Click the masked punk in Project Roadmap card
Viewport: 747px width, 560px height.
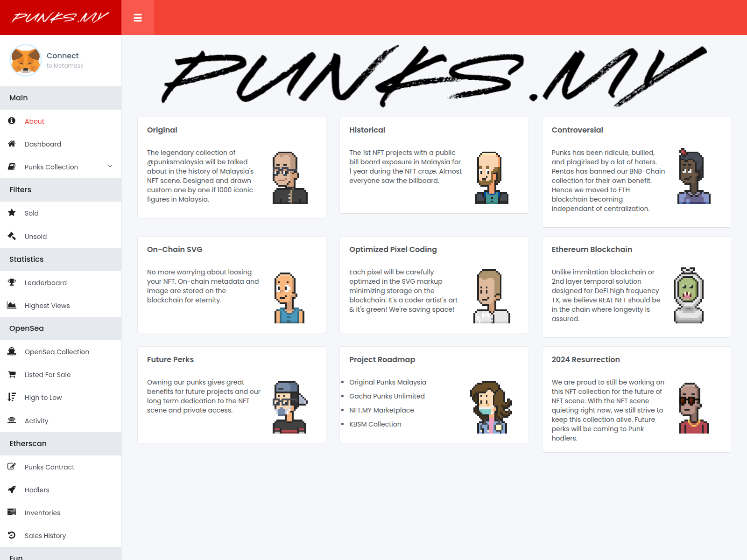point(491,407)
